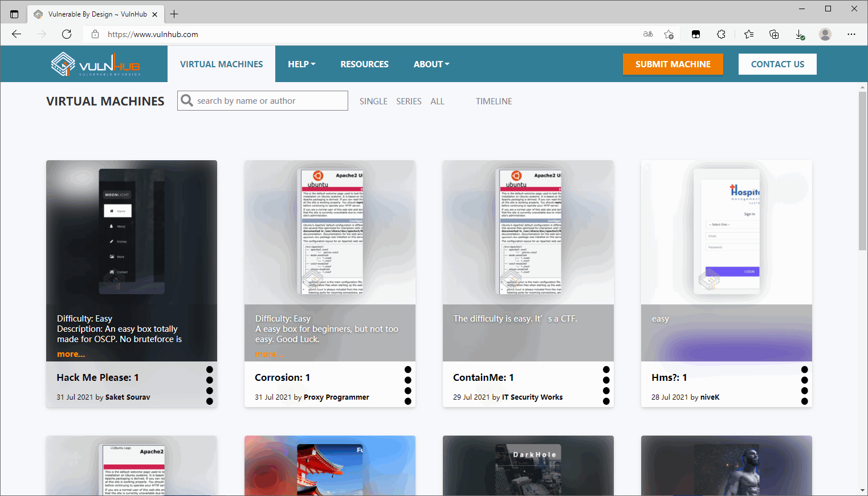Show ALL virtual machines
Image resolution: width=868 pixels, height=496 pixels.
pyautogui.click(x=437, y=101)
